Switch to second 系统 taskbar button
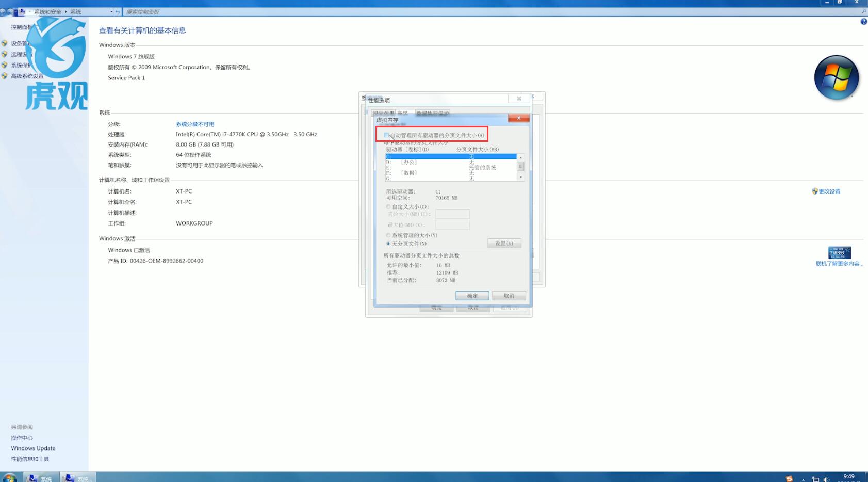The width and height of the screenshot is (868, 482). click(x=78, y=478)
